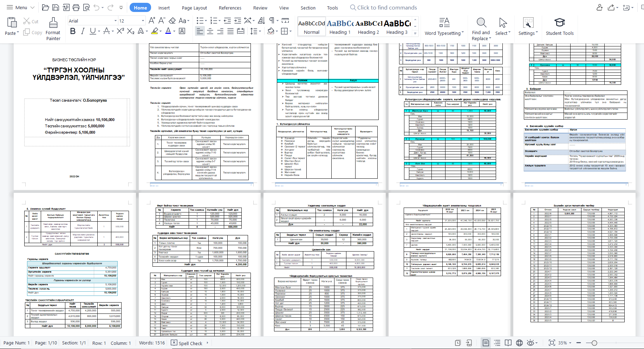Apply Heading 3 style
The width and height of the screenshot is (644, 349).
[x=397, y=27]
